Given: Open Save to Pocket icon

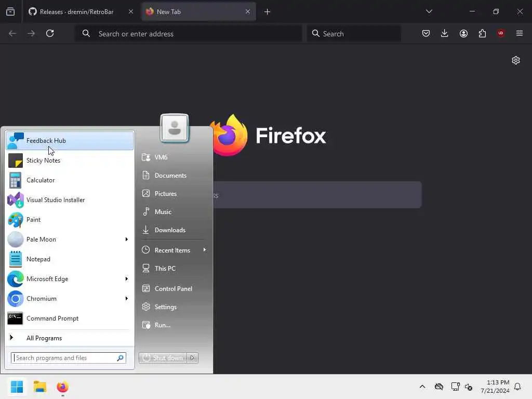Looking at the screenshot, I should point(426,33).
